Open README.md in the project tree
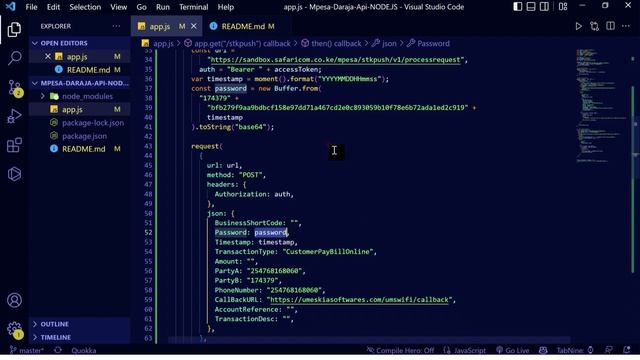The width and height of the screenshot is (640, 360). [80, 149]
